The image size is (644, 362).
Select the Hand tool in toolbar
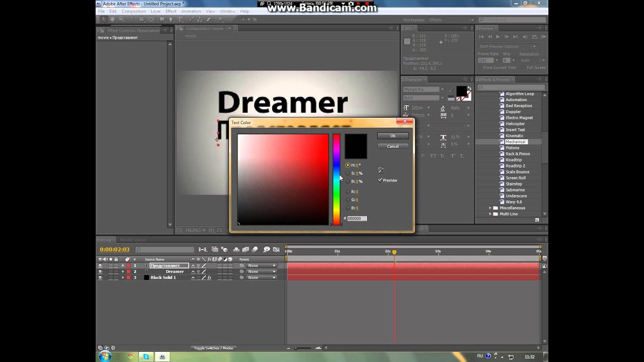(x=112, y=19)
